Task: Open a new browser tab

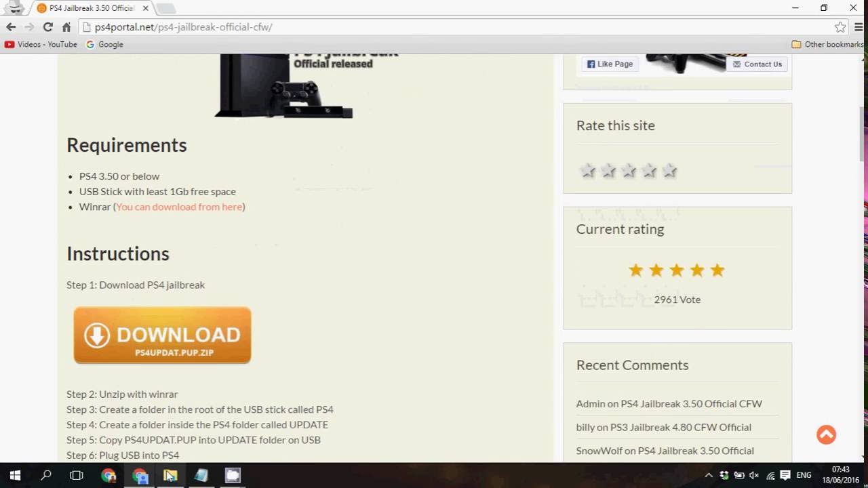Action: (x=165, y=8)
